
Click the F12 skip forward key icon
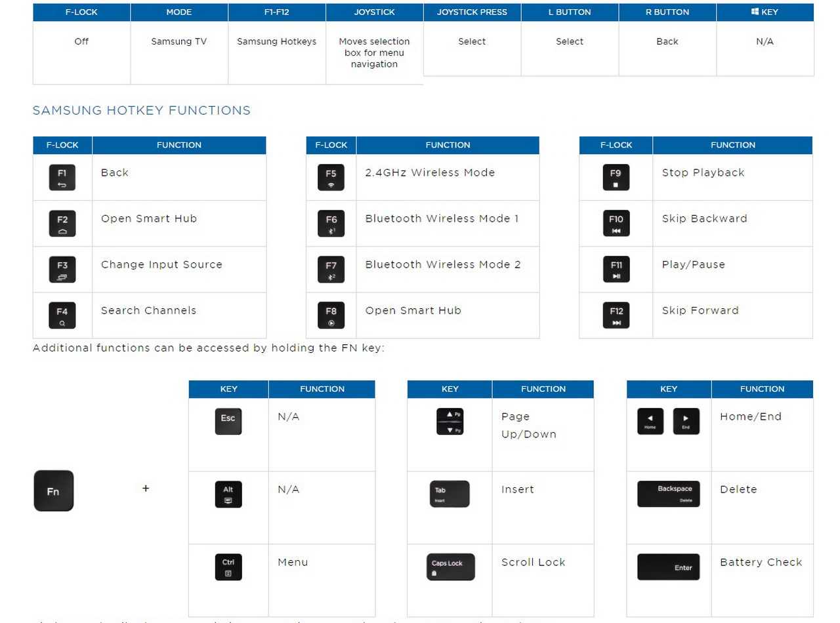(616, 315)
